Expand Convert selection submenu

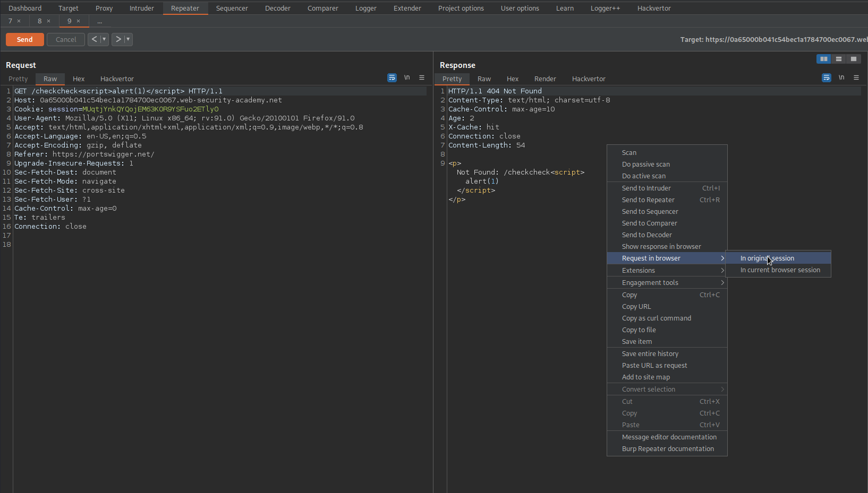(x=667, y=390)
